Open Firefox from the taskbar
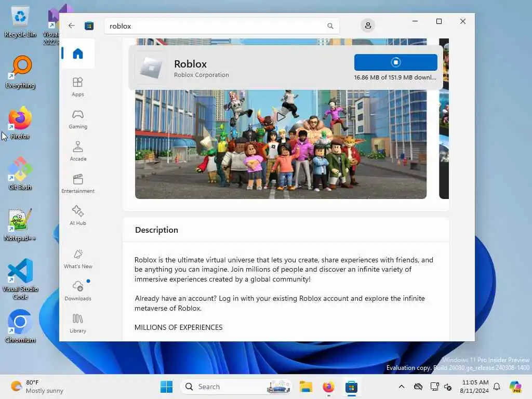Screen dimensions: 532x399 point(328,387)
